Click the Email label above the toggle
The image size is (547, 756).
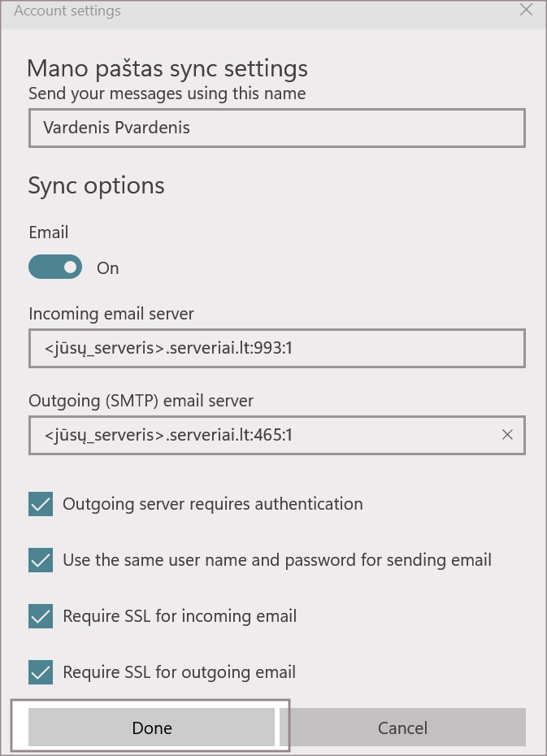pyautogui.click(x=48, y=232)
